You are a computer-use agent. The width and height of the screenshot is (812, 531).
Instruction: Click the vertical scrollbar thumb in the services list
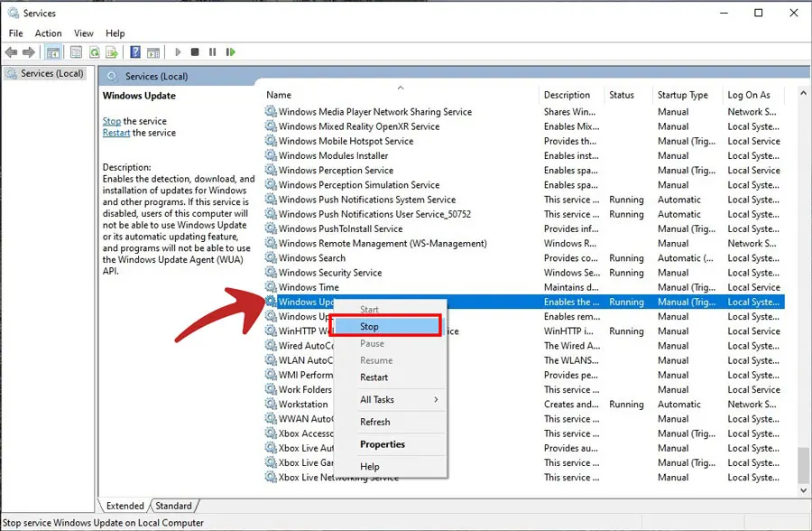803,464
